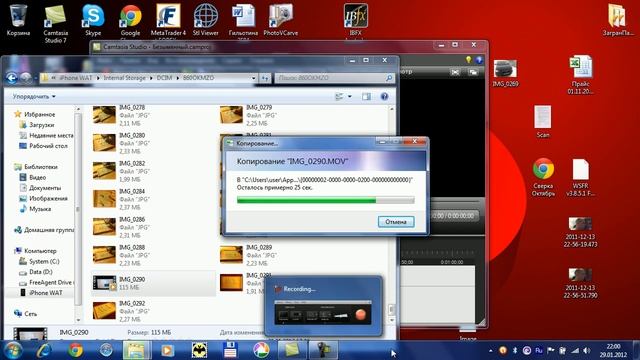Launch MetaTrader 4 desktop shortcut
Screen dimensions: 640x360
(x=168, y=20)
